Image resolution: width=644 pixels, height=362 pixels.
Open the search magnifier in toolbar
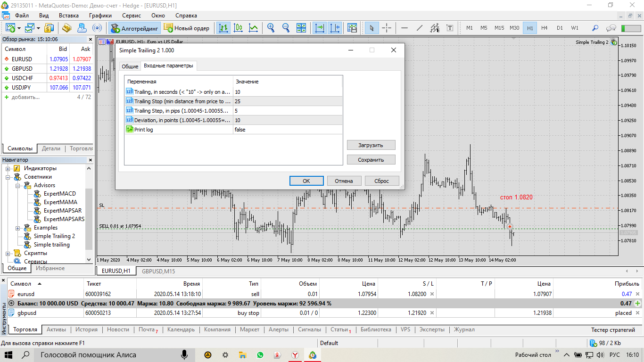595,28
